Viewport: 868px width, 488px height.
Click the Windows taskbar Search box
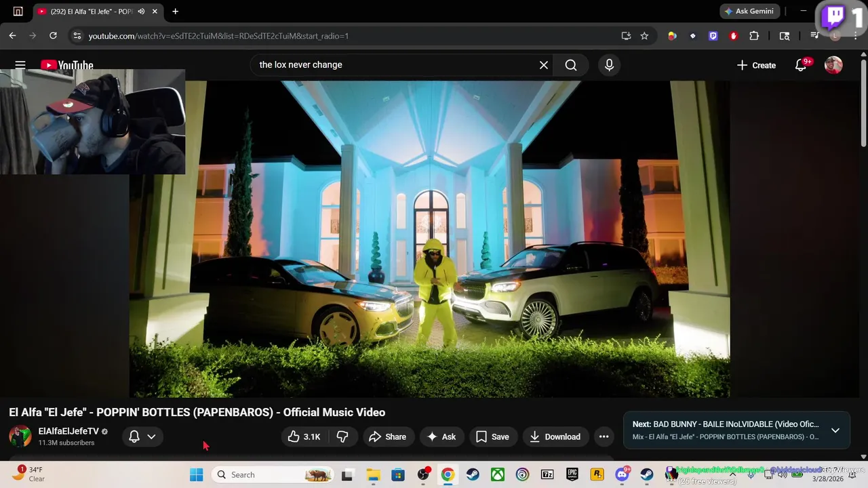click(x=273, y=474)
